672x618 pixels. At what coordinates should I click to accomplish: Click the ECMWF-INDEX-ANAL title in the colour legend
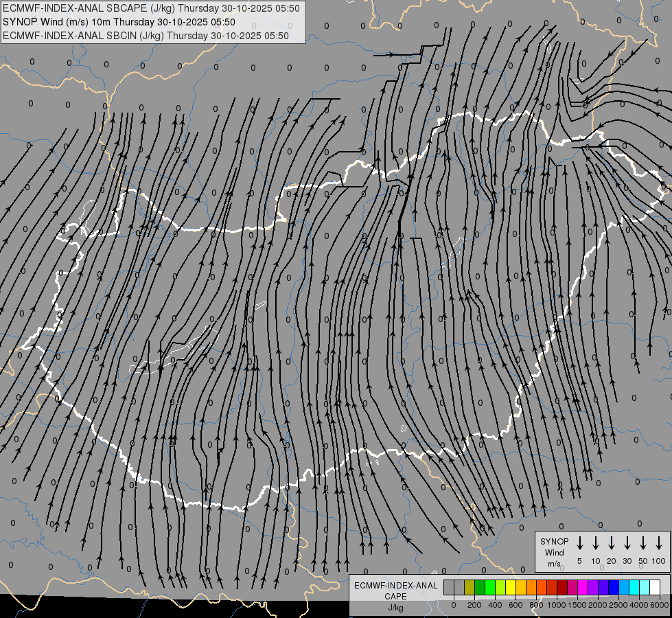click(395, 586)
